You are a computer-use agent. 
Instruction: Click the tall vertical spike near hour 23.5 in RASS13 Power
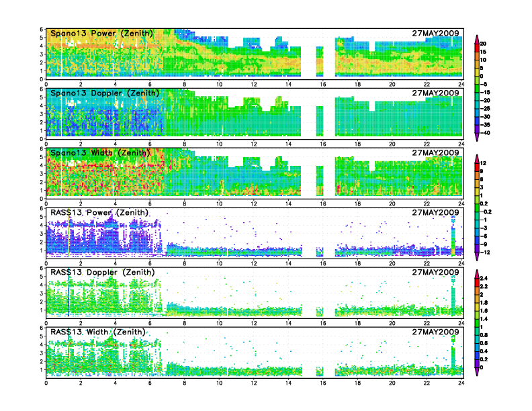click(x=453, y=236)
